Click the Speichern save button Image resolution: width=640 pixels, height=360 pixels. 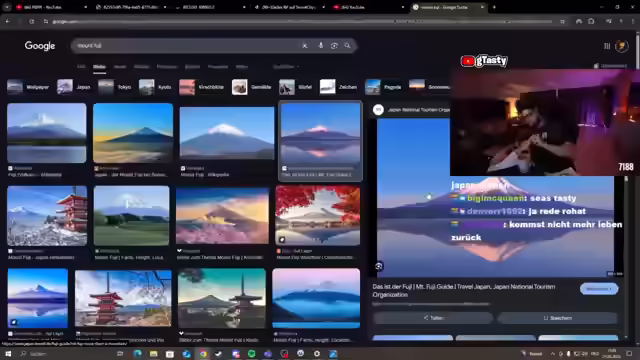pyautogui.click(x=558, y=318)
